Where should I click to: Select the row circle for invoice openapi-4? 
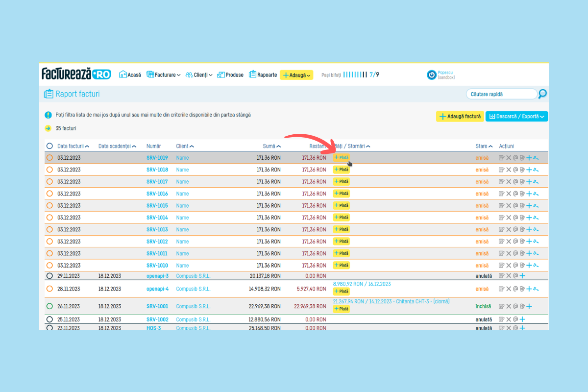[49, 289]
